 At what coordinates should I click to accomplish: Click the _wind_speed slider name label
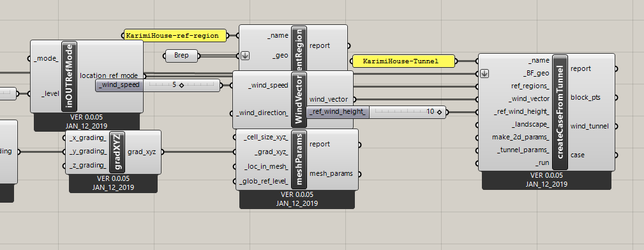coord(119,85)
